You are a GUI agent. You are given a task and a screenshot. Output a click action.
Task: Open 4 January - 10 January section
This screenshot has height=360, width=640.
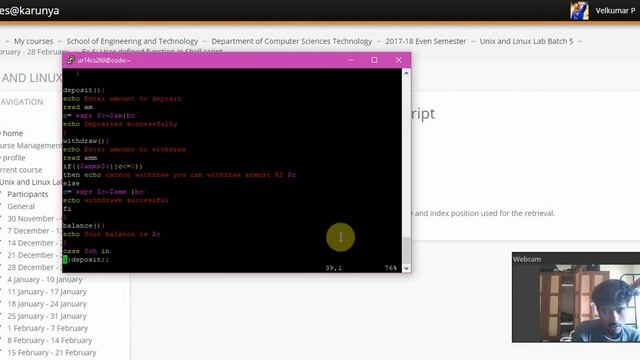click(44, 280)
